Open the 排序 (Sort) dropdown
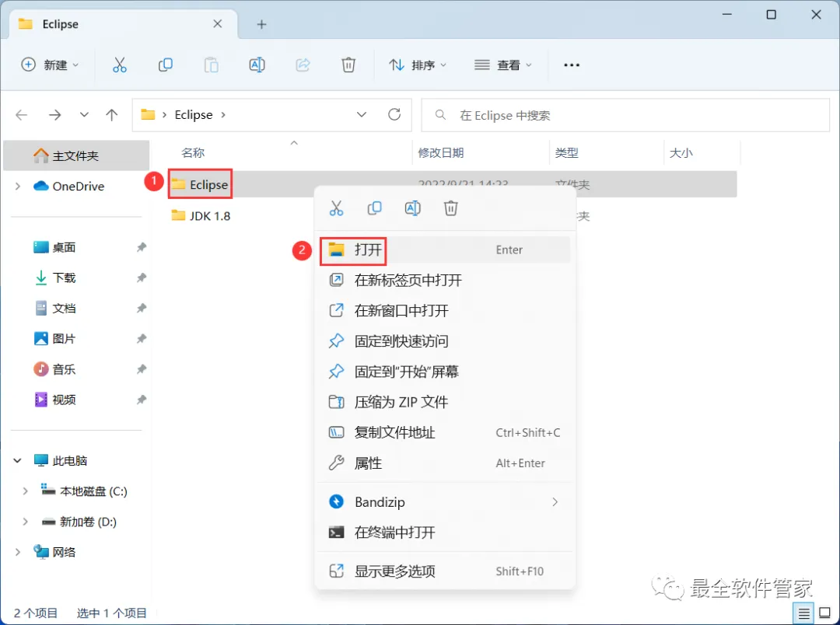The height and width of the screenshot is (625, 840). 418,65
